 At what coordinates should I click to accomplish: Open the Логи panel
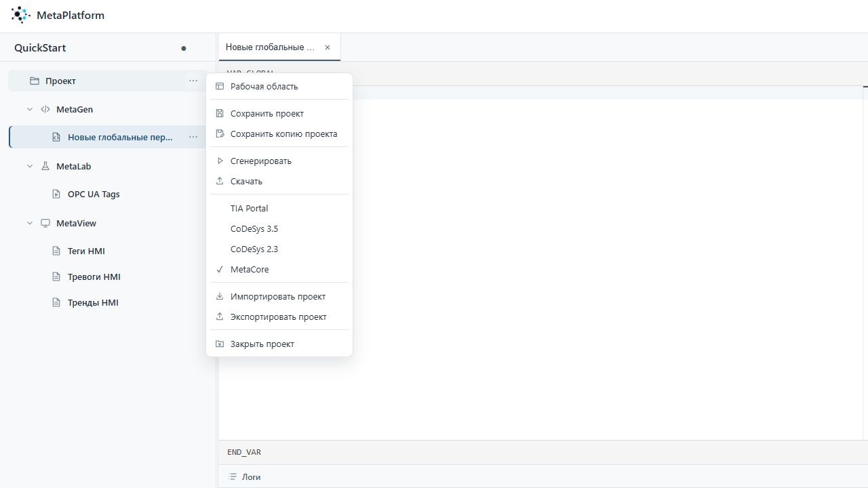245,477
